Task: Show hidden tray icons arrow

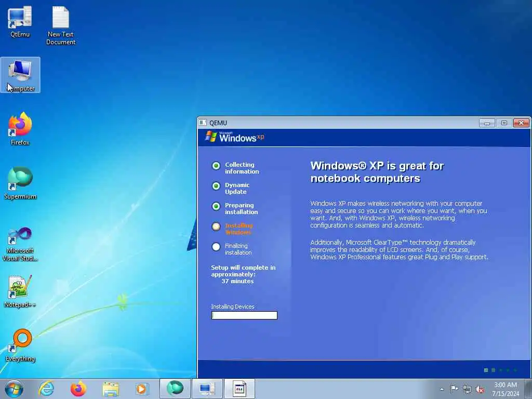Action: tap(442, 389)
